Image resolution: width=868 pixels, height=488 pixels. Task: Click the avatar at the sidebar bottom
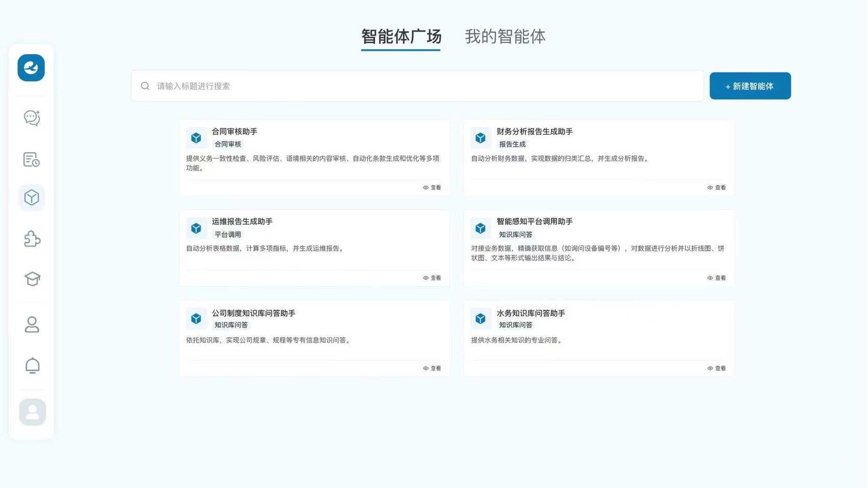click(x=32, y=412)
